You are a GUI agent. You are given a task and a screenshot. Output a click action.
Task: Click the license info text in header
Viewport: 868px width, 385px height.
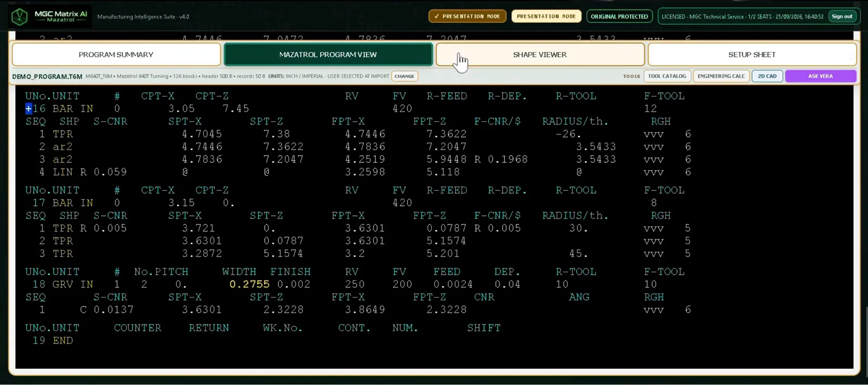pyautogui.click(x=742, y=16)
